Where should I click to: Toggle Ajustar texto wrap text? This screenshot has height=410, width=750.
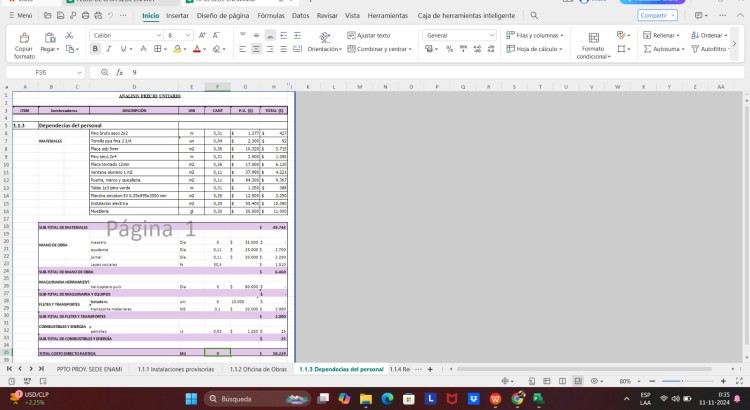[x=369, y=35]
